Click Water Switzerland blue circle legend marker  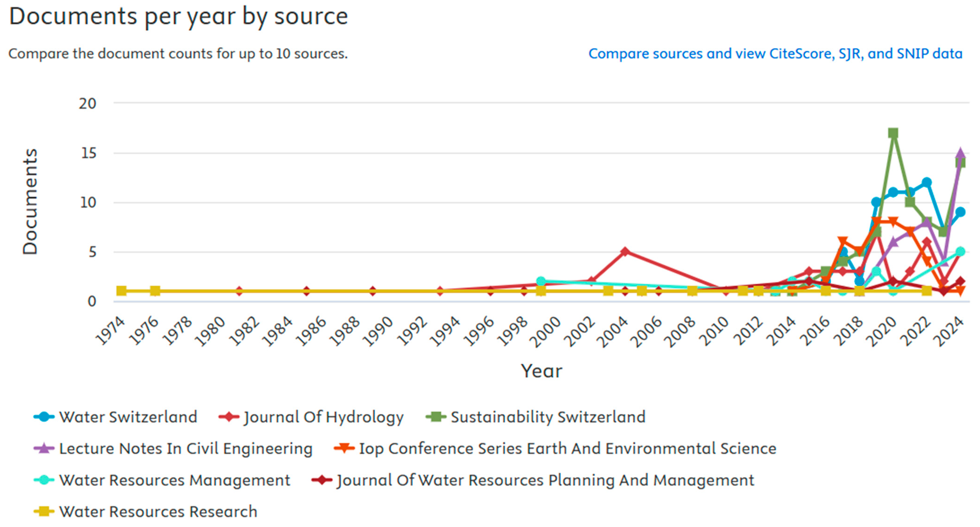tap(44, 417)
